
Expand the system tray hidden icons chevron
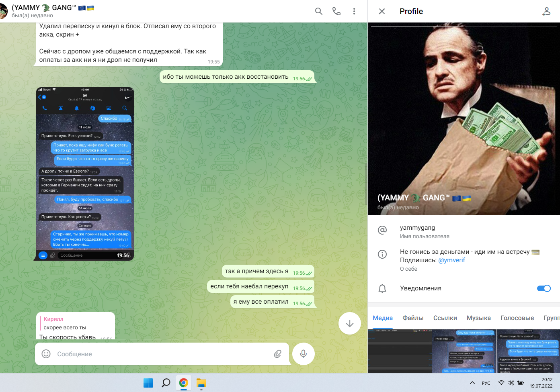472,383
